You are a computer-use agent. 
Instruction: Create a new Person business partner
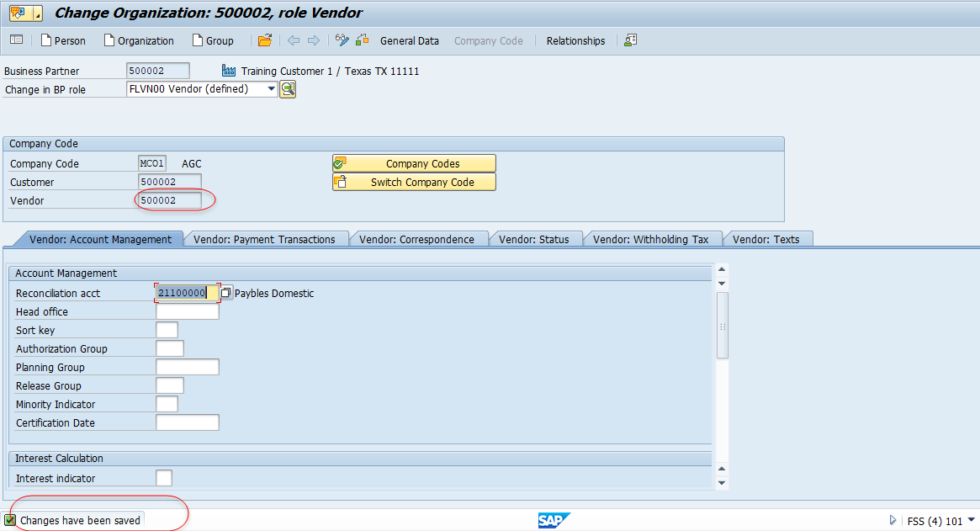(x=63, y=40)
